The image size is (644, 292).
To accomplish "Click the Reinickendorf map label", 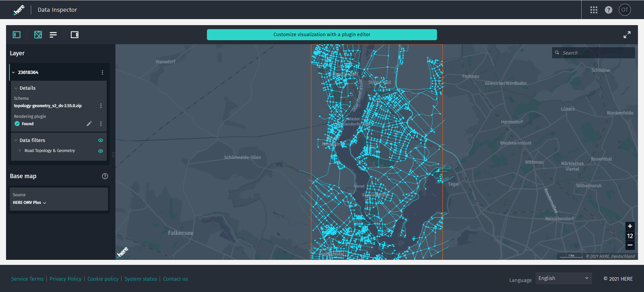I will click(559, 219).
